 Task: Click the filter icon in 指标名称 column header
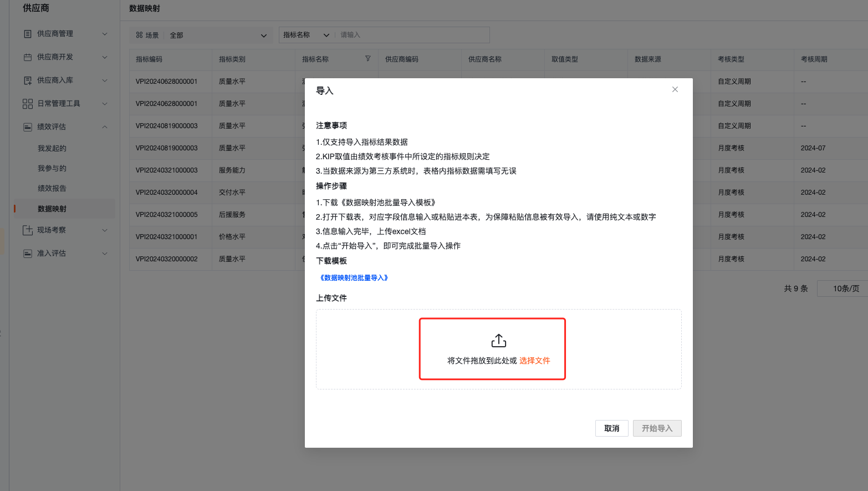[x=367, y=58]
